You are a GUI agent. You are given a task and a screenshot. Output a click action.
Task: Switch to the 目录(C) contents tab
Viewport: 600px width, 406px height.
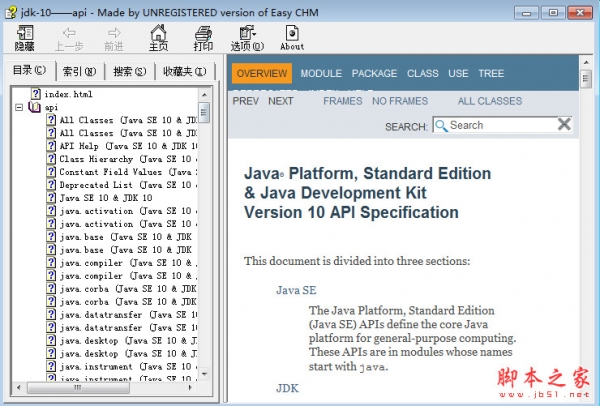[x=29, y=70]
